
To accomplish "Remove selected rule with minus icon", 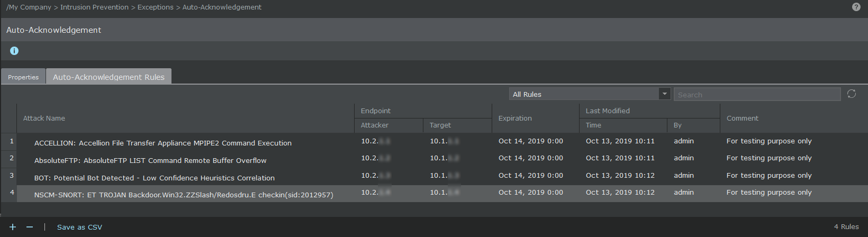I will pyautogui.click(x=30, y=227).
